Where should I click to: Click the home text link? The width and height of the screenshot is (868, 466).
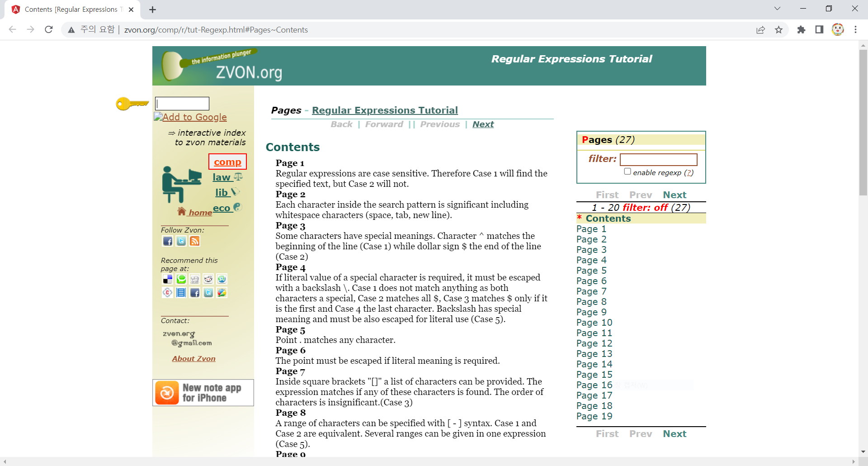[200, 213]
